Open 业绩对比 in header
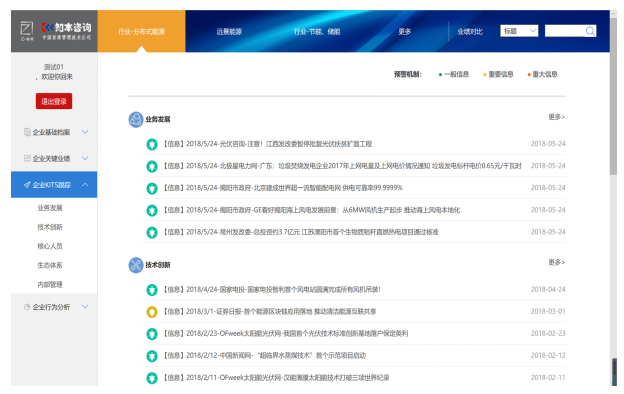The width and height of the screenshot is (624, 394). (x=470, y=31)
